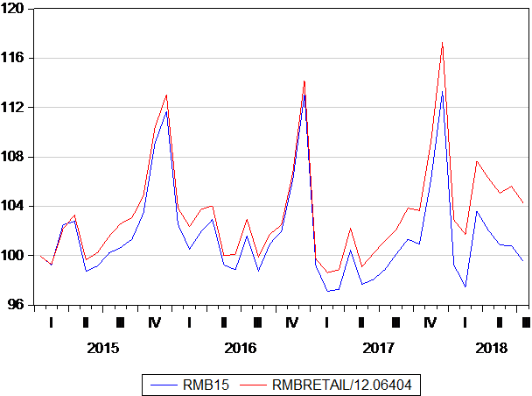Click the blue peak in late 2017
Image resolution: width=532 pixels, height=396 pixels.
point(443,92)
